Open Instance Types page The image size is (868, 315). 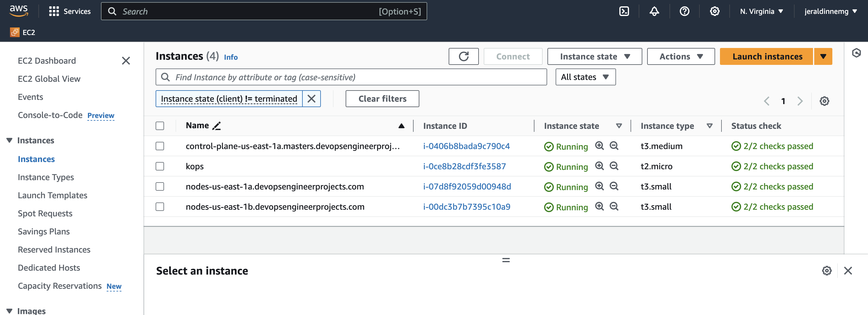pyautogui.click(x=46, y=177)
